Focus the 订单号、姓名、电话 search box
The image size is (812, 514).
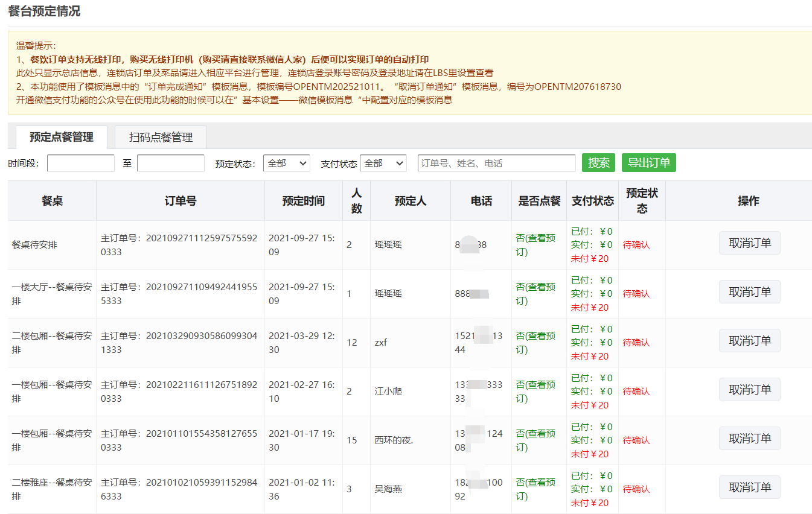point(496,163)
